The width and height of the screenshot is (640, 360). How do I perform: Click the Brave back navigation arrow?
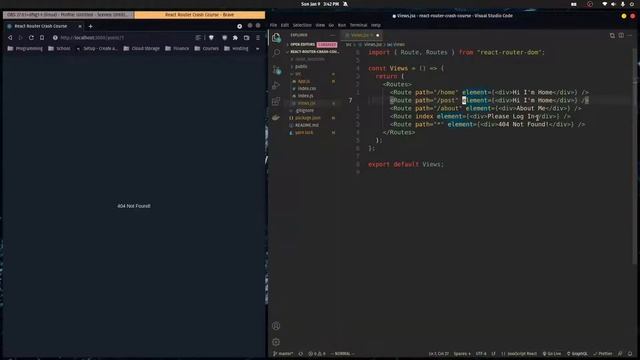tap(10, 38)
